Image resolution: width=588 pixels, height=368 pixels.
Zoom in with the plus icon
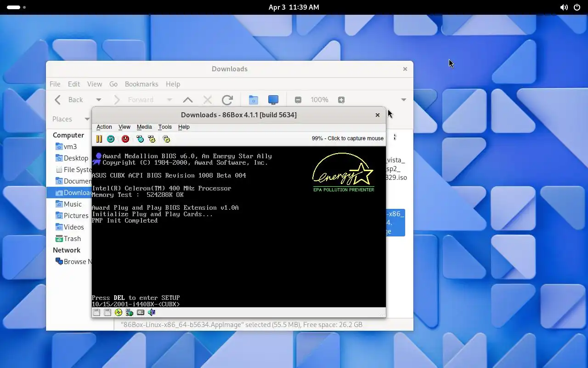pyautogui.click(x=341, y=100)
